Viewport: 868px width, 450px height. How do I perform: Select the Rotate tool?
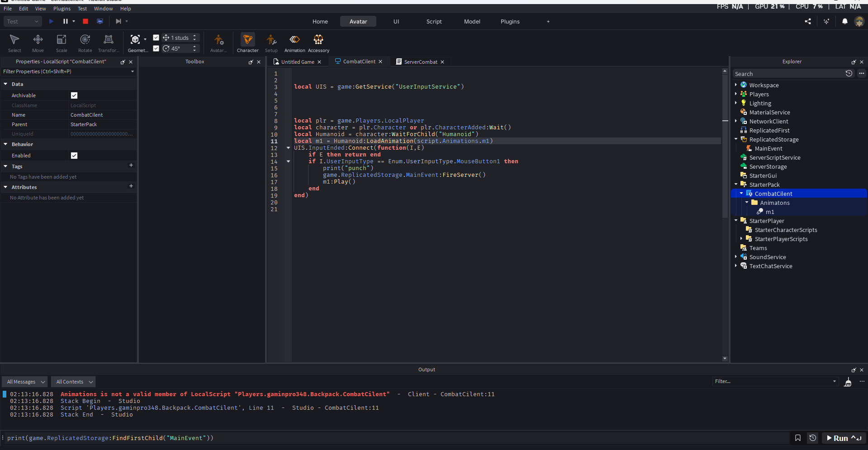(x=85, y=43)
